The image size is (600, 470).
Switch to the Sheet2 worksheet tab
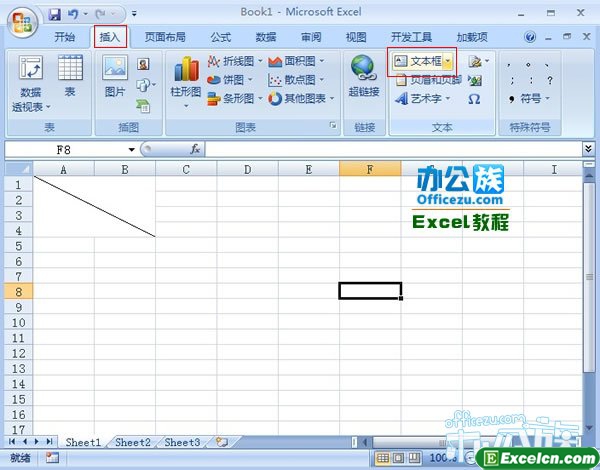point(133,442)
